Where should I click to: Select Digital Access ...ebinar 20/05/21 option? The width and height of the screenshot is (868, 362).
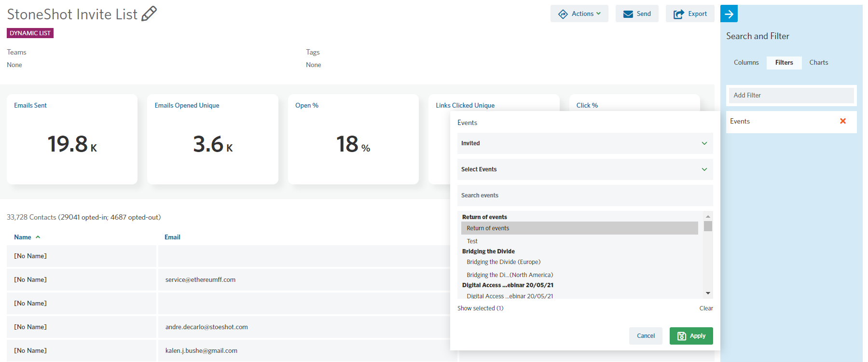pyautogui.click(x=579, y=296)
